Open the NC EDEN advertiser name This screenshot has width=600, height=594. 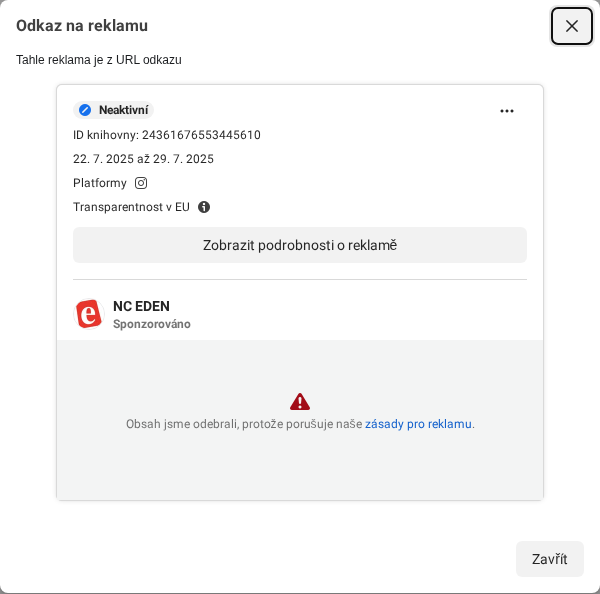coord(141,306)
